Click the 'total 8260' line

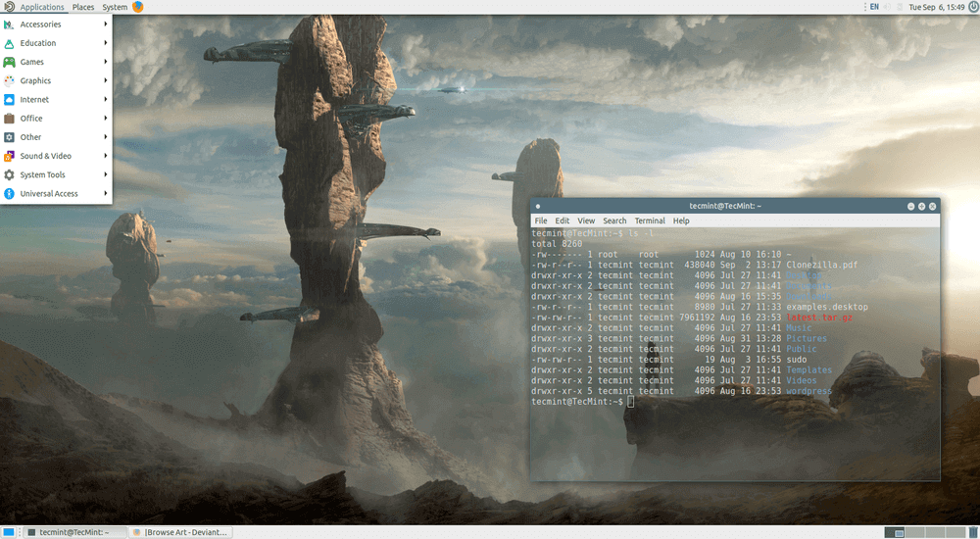pyautogui.click(x=557, y=244)
